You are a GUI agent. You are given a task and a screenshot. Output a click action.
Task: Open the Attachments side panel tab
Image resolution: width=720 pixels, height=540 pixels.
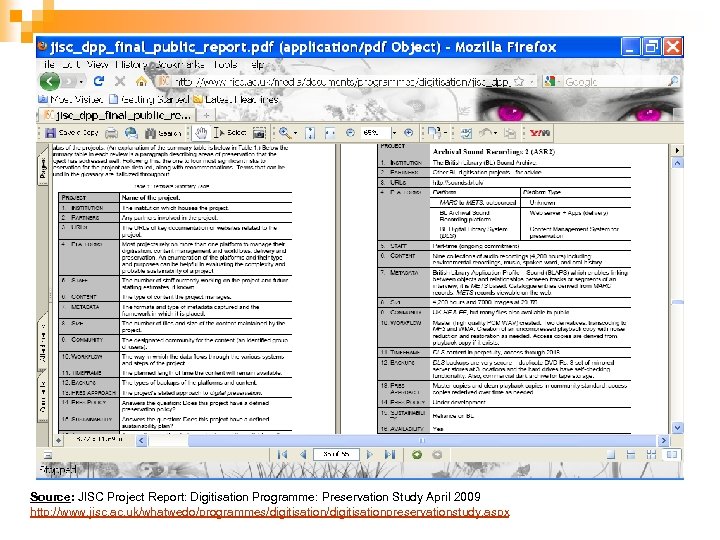[43, 342]
